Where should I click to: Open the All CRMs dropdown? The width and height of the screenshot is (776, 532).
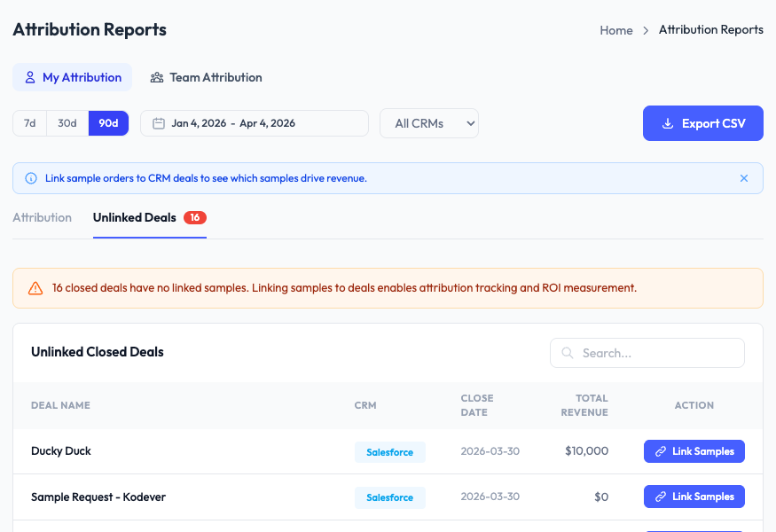coord(429,123)
